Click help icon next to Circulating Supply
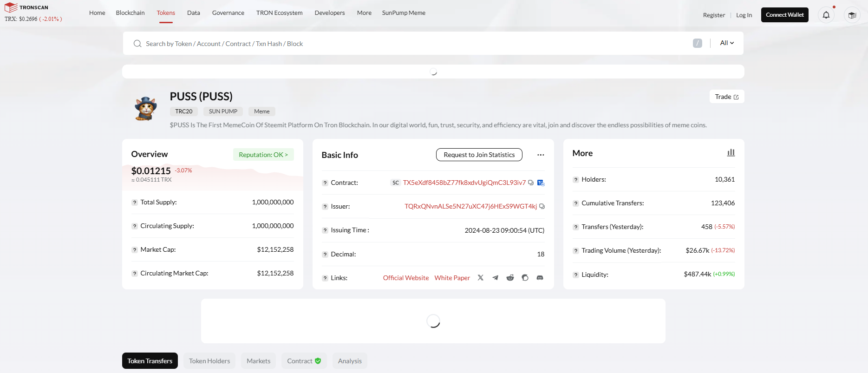This screenshot has height=373, width=868. coord(135,226)
